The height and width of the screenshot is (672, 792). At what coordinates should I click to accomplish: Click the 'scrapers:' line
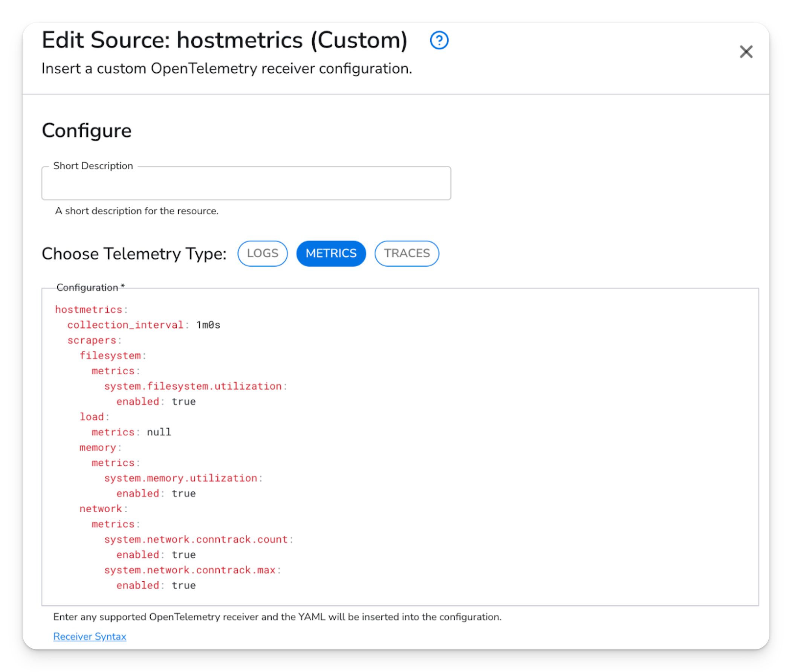coord(94,340)
